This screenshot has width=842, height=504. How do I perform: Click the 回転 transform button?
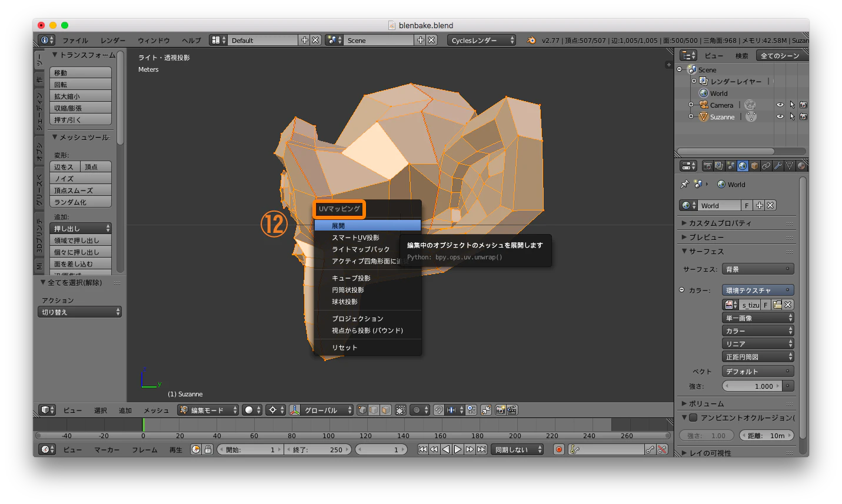(x=81, y=84)
